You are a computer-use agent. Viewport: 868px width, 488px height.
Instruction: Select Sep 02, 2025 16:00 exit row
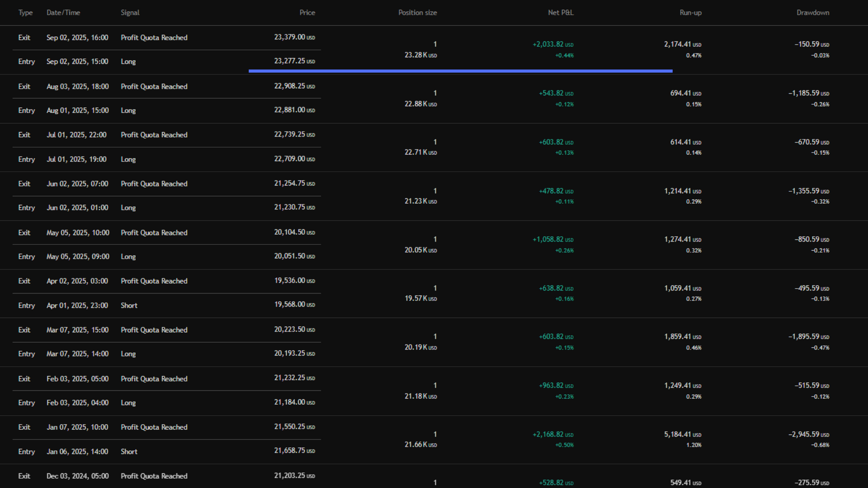click(77, 37)
